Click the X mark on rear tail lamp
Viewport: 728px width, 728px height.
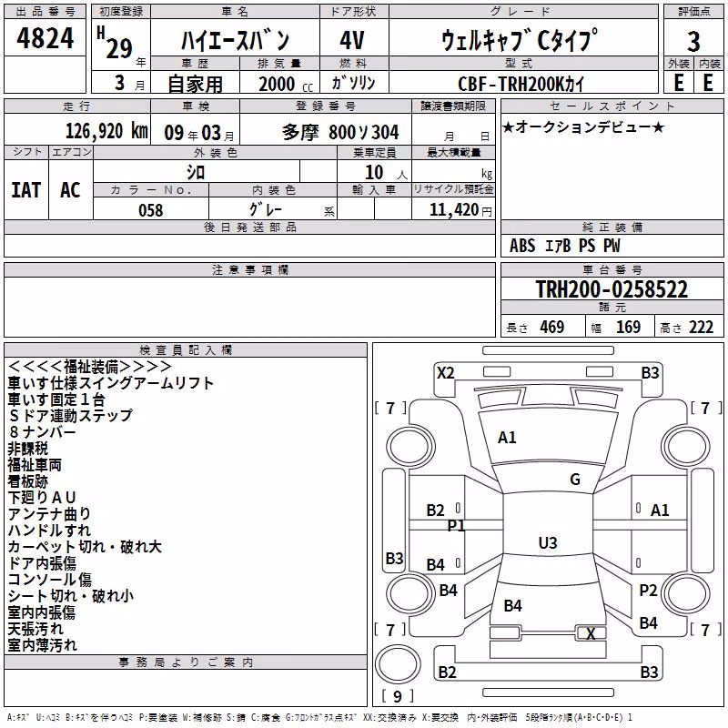(x=591, y=633)
